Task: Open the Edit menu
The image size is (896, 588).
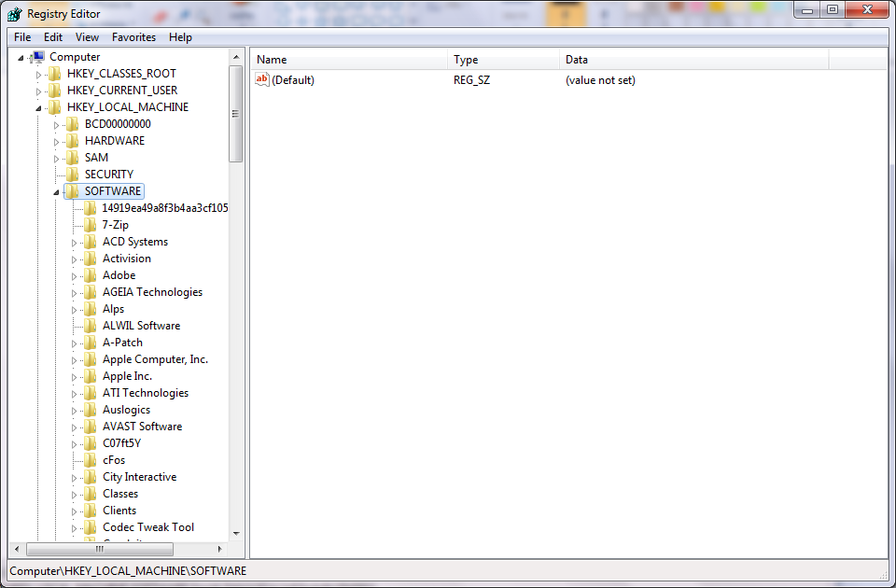Action: click(53, 37)
